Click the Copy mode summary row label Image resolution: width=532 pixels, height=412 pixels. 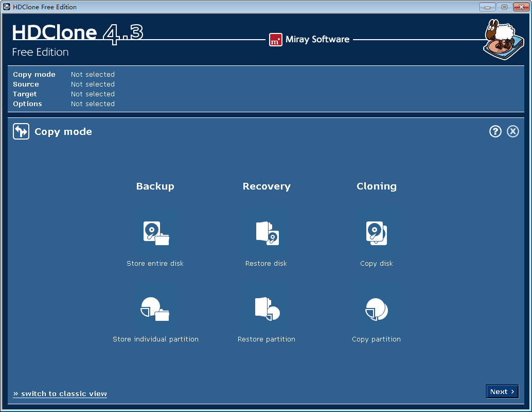(34, 74)
